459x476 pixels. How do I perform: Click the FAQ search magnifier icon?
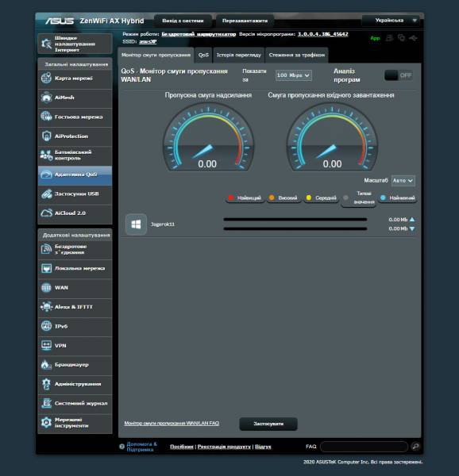coord(415,446)
